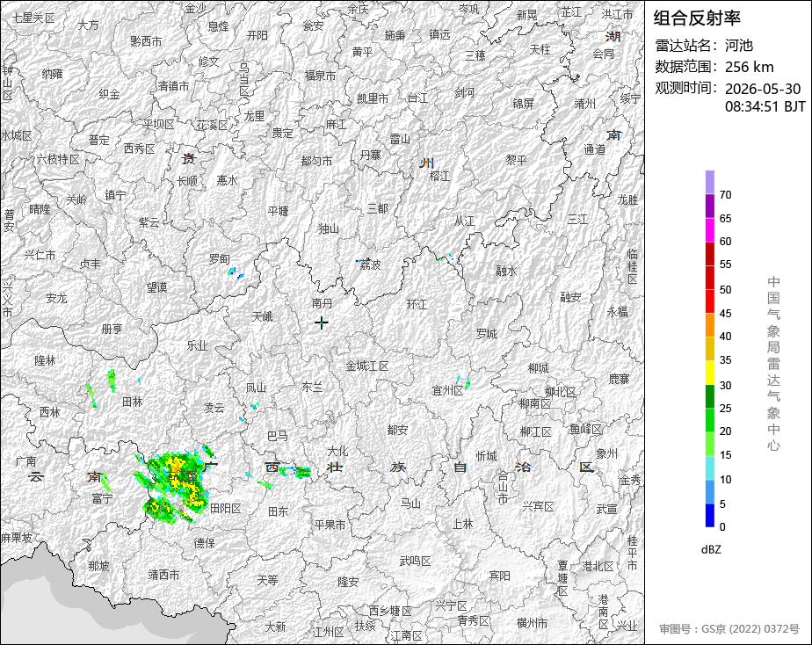Click the 罗城 county label
Image resolution: width=812 pixels, height=645 pixels.
click(487, 334)
